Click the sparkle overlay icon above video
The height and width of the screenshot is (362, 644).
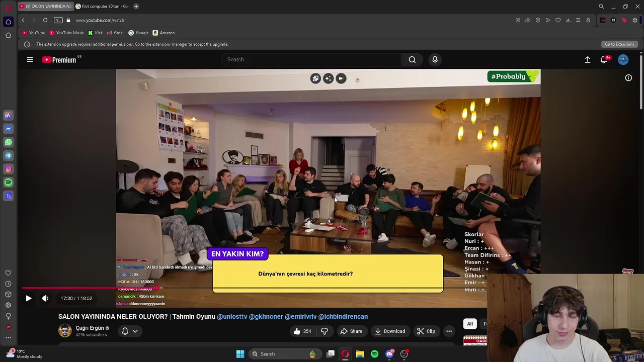(x=328, y=78)
